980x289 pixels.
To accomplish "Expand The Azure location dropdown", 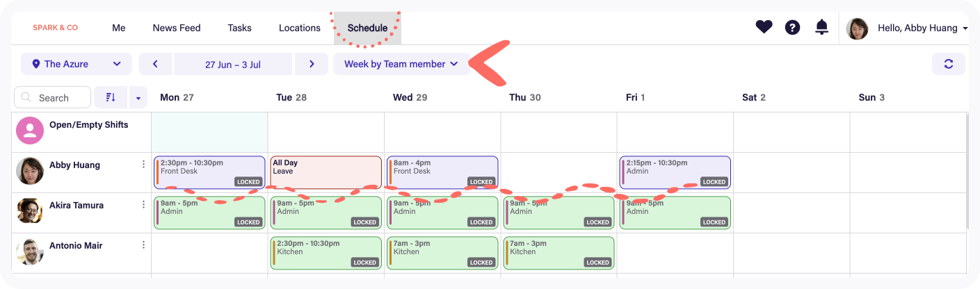I will tap(76, 64).
